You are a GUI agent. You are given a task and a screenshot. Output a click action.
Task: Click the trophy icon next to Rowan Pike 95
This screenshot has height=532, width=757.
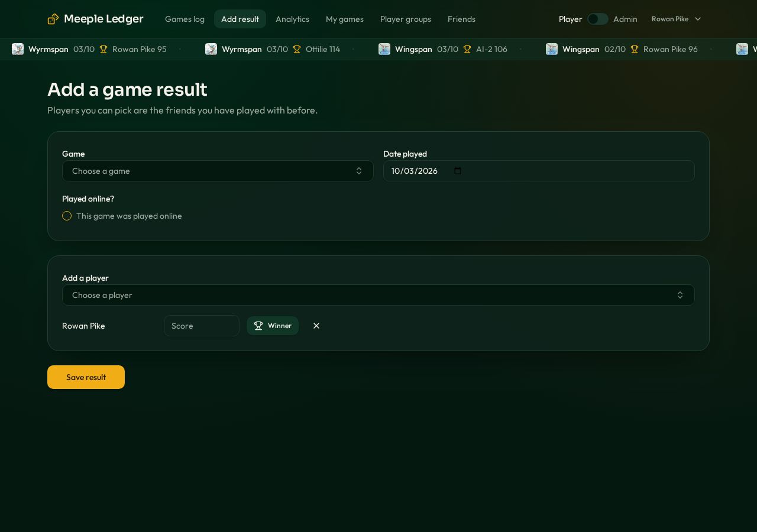point(103,49)
